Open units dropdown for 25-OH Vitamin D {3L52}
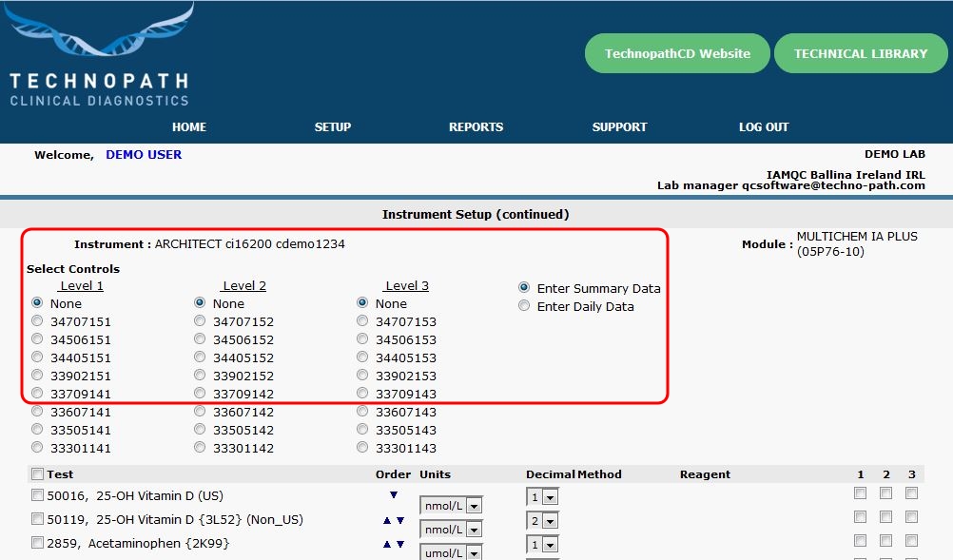This screenshot has height=560, width=953. [451, 529]
